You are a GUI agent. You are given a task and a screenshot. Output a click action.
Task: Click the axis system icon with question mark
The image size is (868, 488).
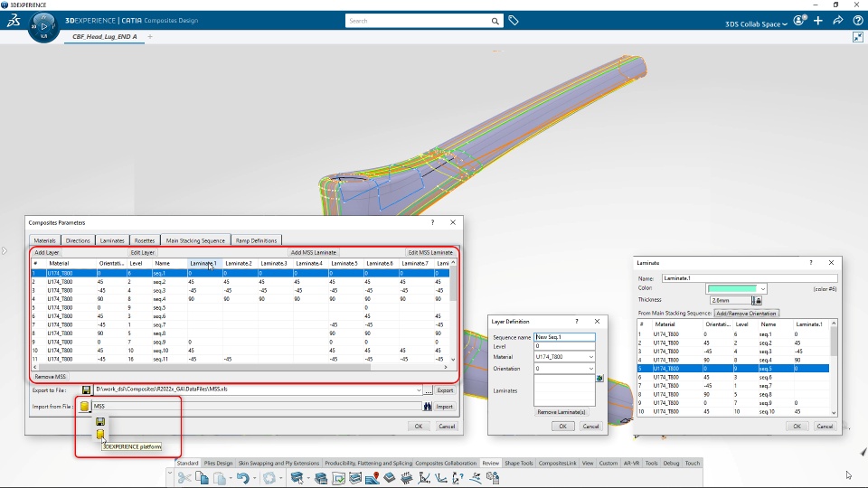point(458,477)
